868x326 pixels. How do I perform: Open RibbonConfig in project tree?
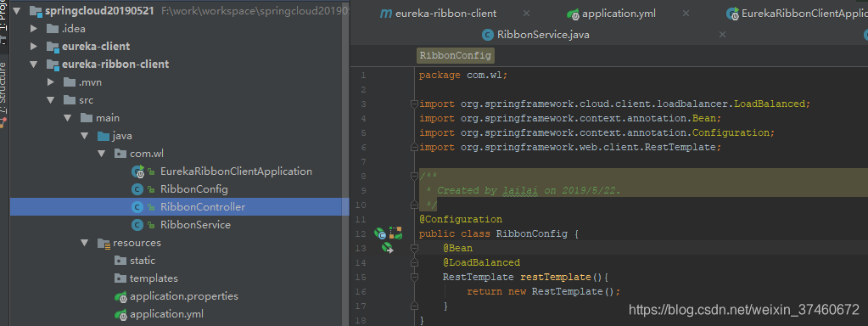click(193, 189)
